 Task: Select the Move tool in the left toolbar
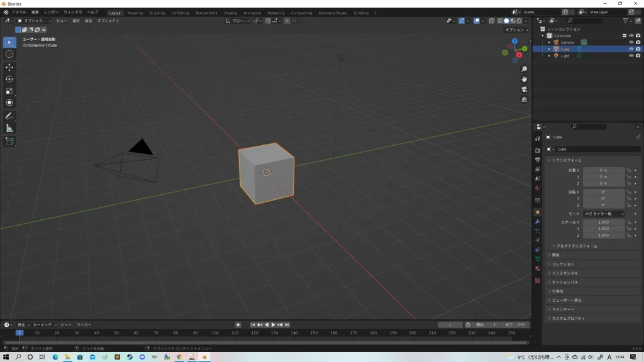(x=9, y=67)
